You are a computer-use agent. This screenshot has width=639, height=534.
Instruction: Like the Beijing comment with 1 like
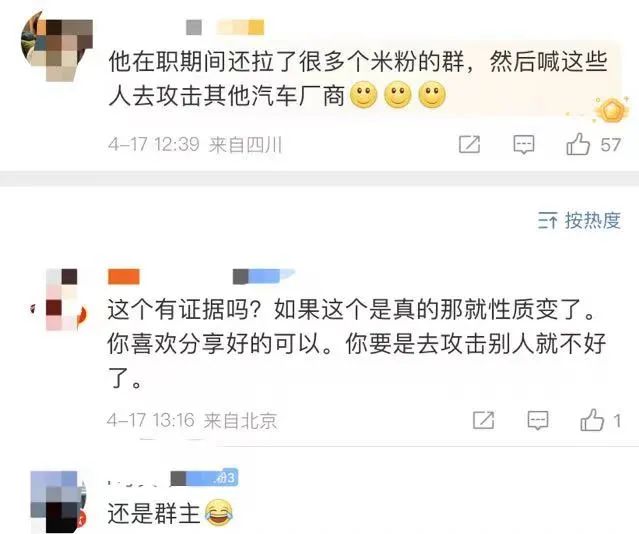tap(592, 420)
